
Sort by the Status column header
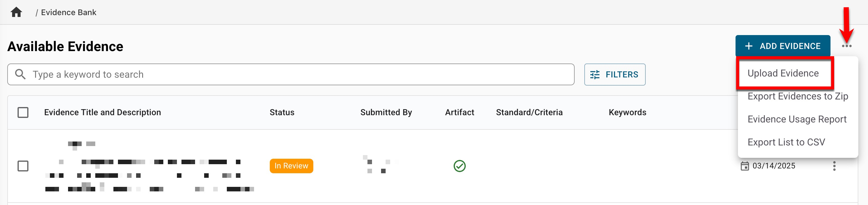[282, 112]
